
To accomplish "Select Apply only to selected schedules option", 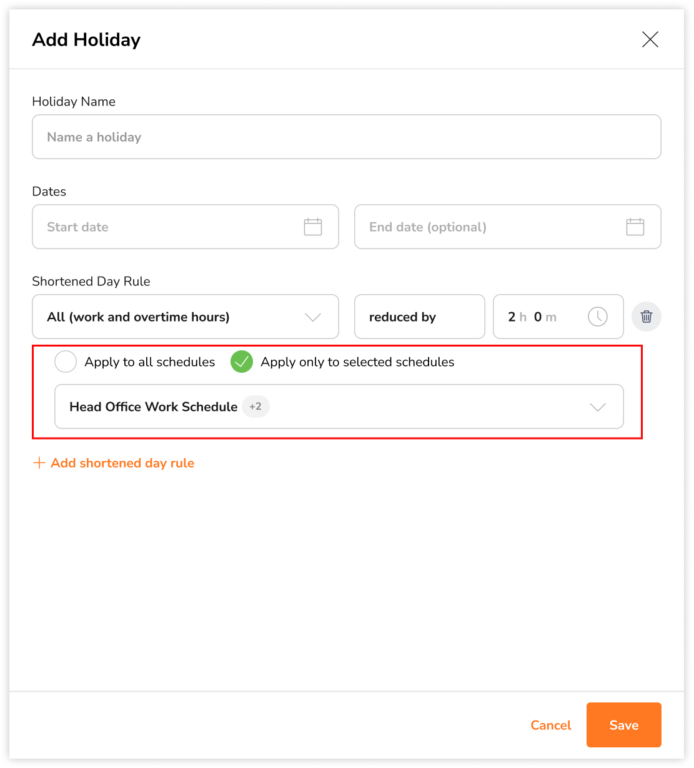I will click(242, 362).
